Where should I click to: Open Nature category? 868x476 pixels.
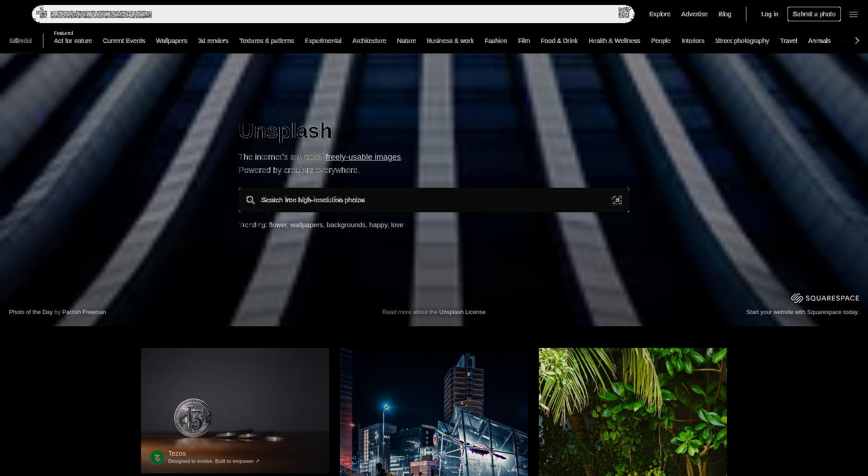406,41
